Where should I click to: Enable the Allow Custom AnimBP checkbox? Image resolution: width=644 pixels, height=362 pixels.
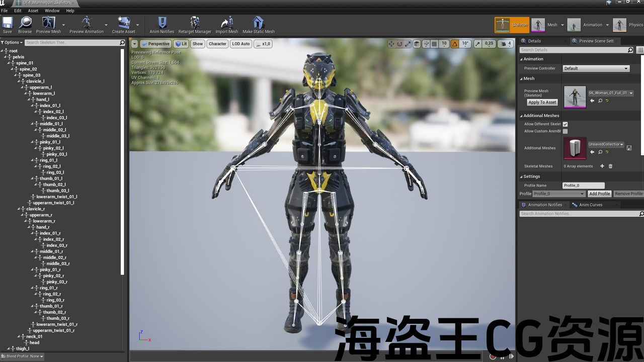[565, 131]
